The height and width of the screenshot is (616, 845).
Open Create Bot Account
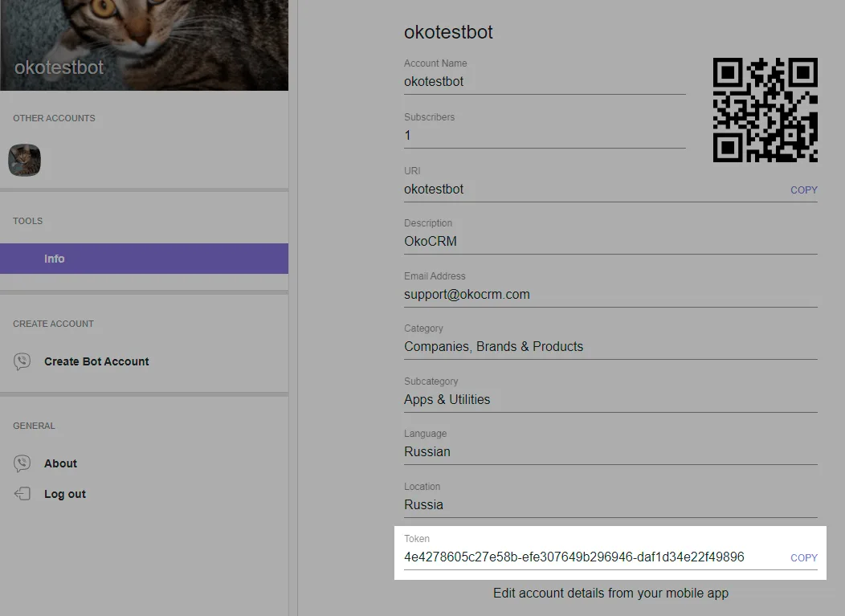(96, 361)
